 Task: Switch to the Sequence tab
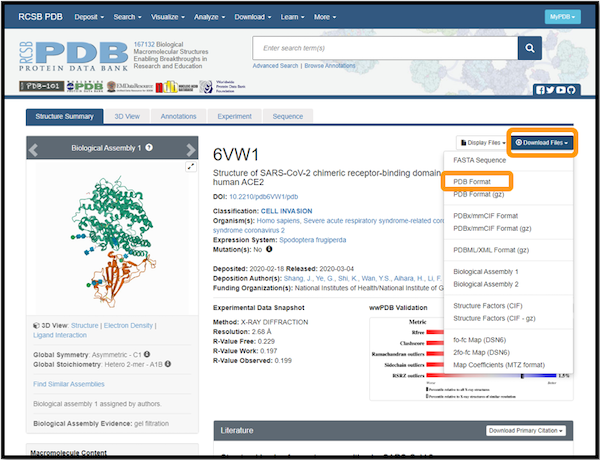(x=288, y=116)
